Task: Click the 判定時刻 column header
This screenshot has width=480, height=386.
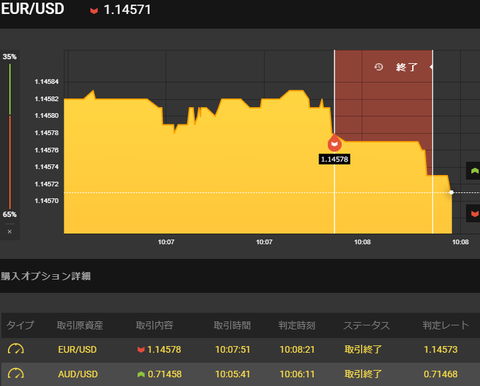Action: click(x=297, y=325)
